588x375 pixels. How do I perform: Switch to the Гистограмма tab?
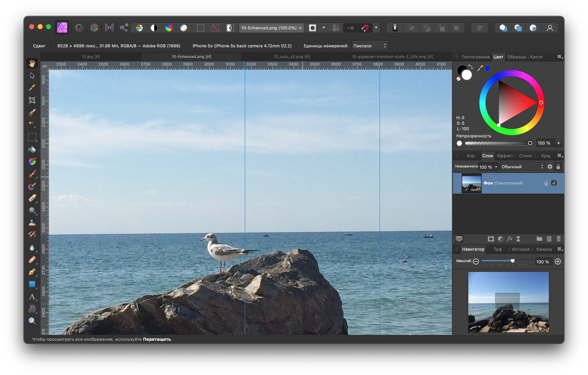click(x=476, y=57)
